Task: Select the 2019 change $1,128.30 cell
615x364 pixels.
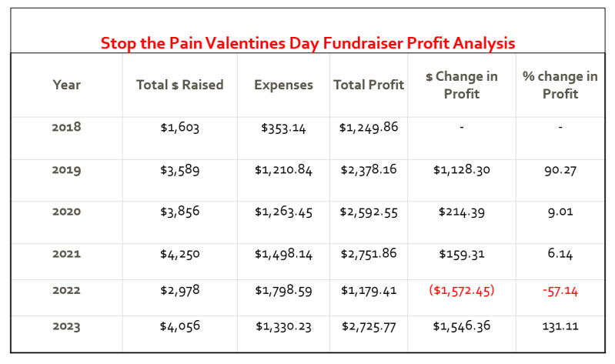Action: click(462, 169)
